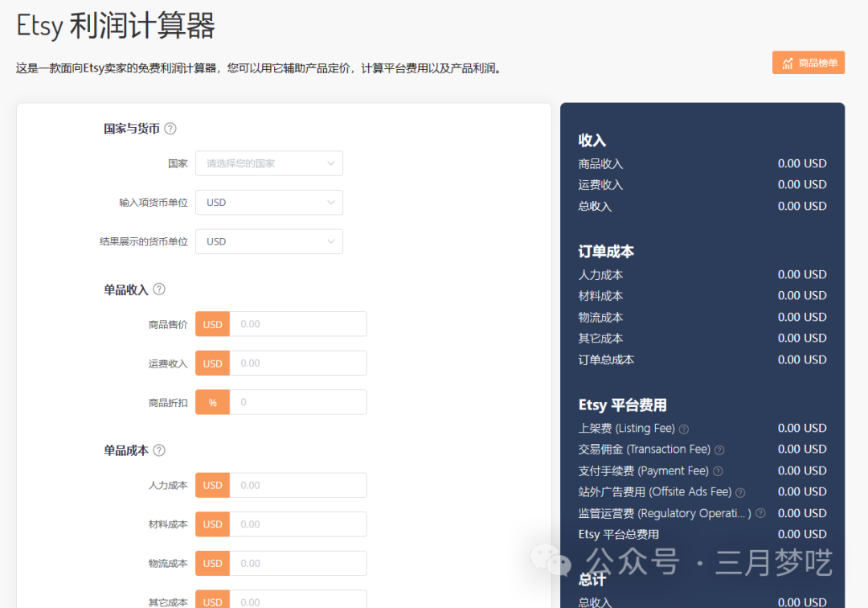Click the 订单总成本 row label

coord(606,360)
